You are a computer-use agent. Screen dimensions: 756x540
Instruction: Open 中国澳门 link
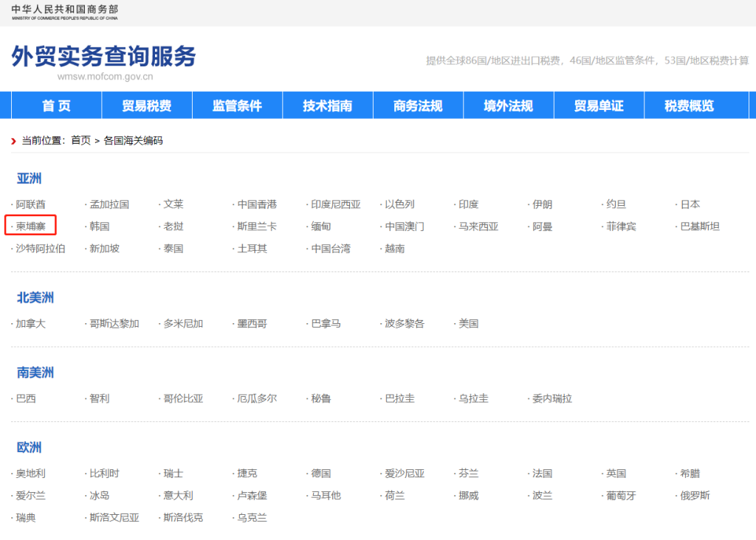(405, 226)
